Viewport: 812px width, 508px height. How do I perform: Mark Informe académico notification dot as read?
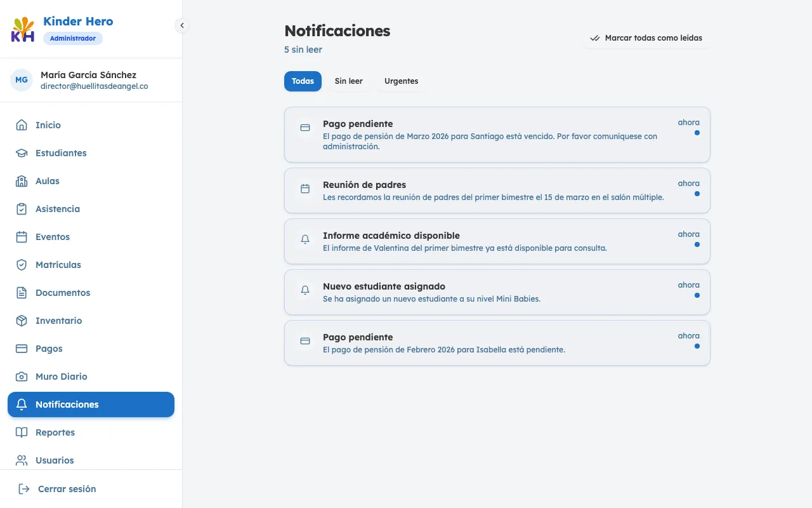[x=697, y=245]
